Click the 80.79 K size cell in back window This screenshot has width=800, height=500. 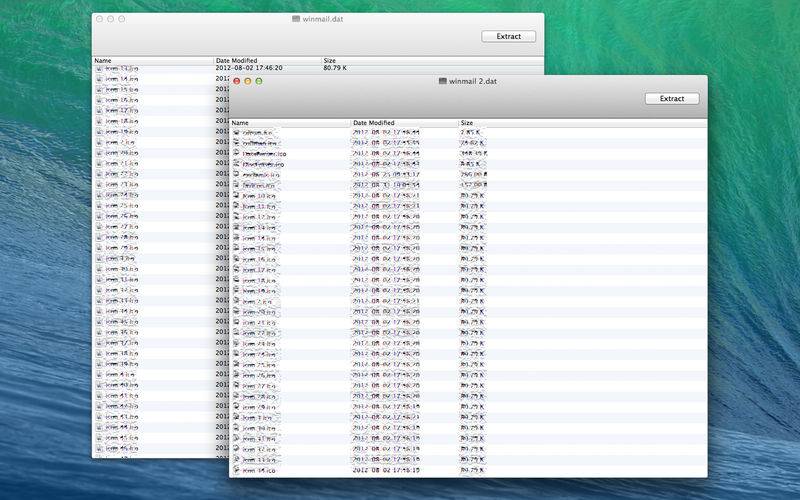[x=335, y=68]
